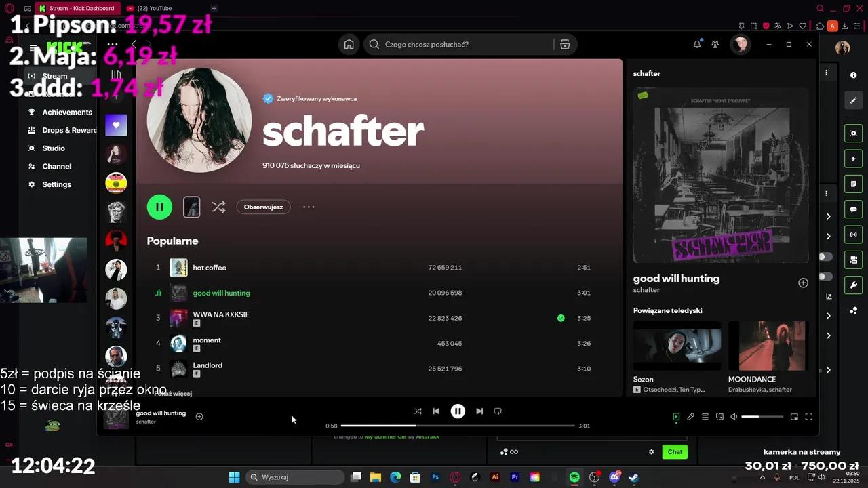Go to Spotify home via house icon

pyautogui.click(x=349, y=45)
